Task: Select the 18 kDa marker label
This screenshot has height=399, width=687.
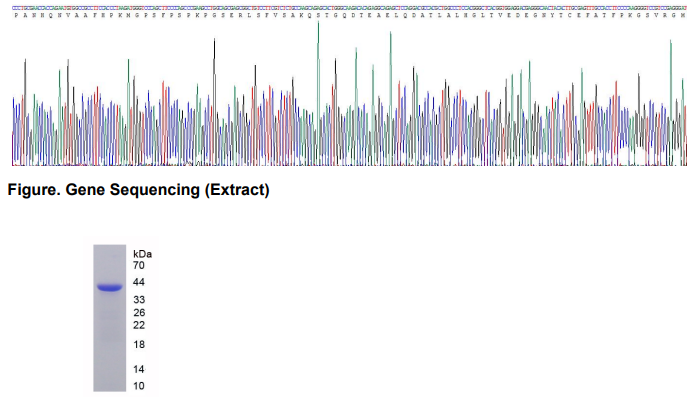Action: click(139, 345)
